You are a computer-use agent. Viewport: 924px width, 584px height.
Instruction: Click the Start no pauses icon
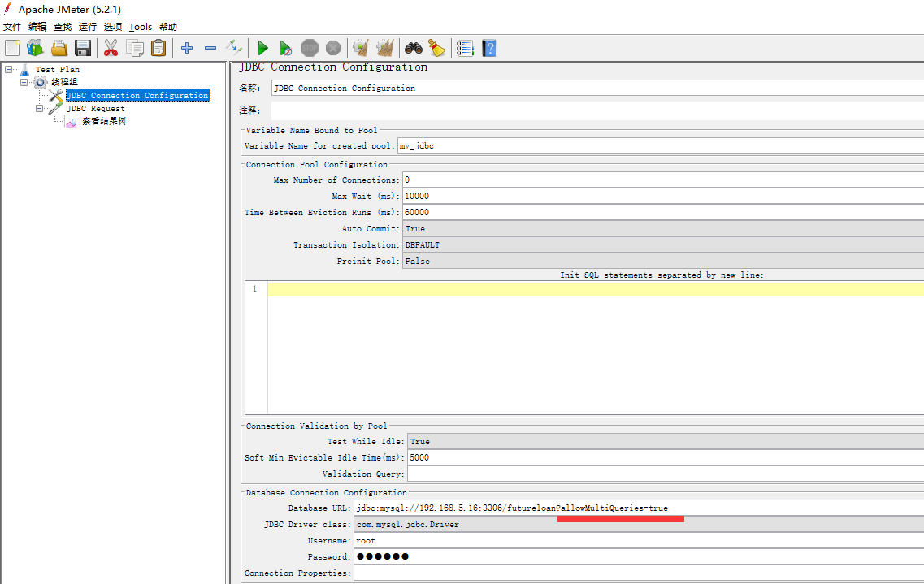point(285,49)
